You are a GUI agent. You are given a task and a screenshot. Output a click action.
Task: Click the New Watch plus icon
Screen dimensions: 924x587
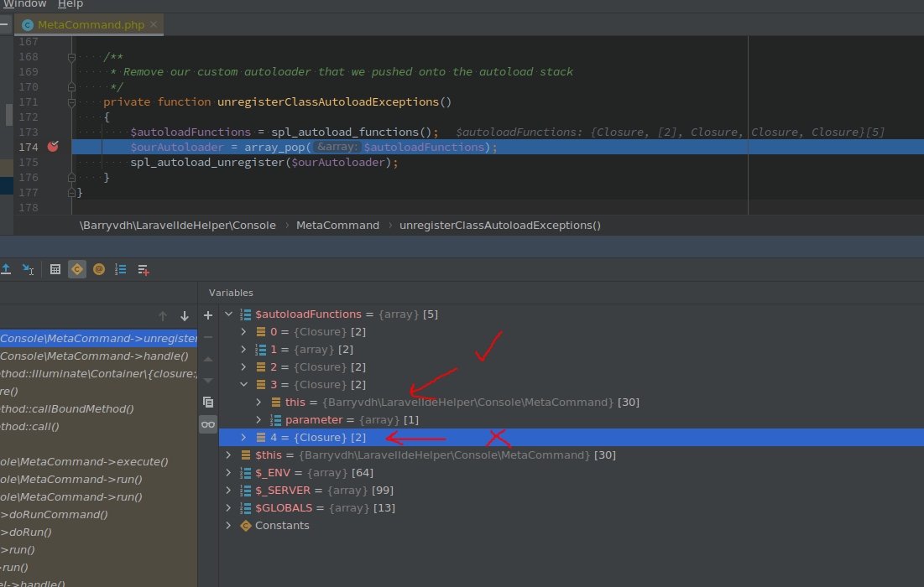(x=208, y=315)
